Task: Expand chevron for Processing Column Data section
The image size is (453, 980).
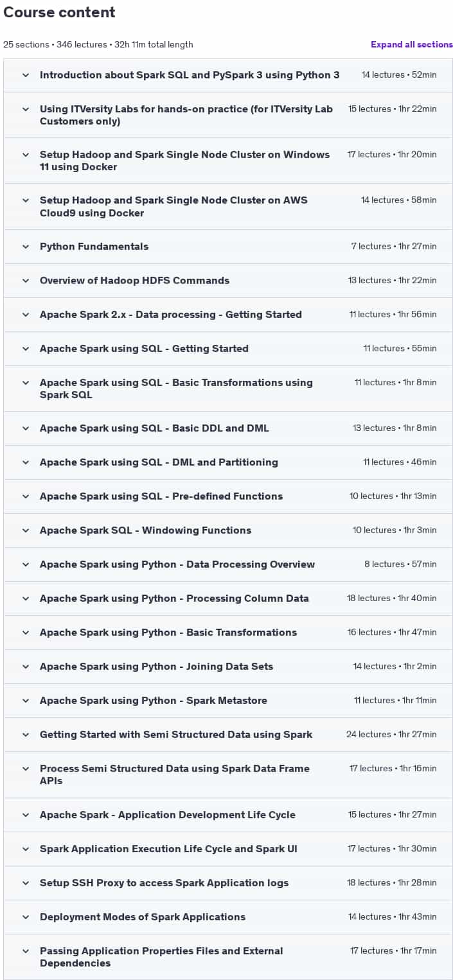Action: (26, 599)
